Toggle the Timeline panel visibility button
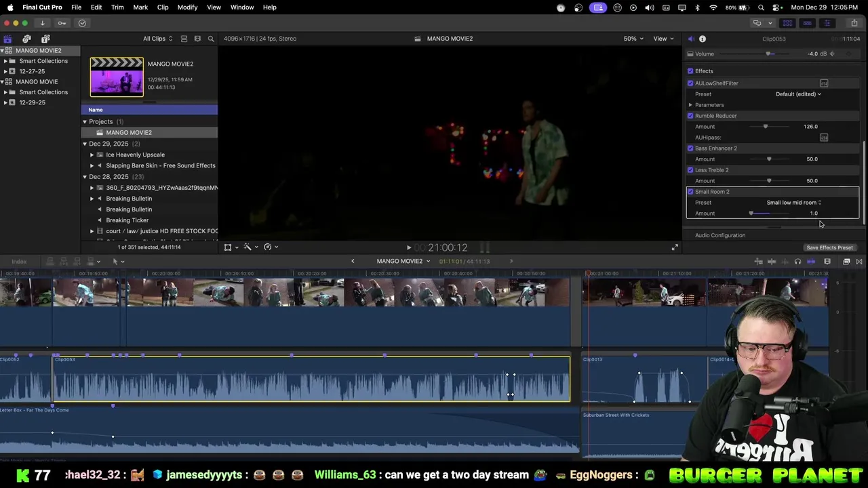The image size is (868, 488). click(x=807, y=23)
